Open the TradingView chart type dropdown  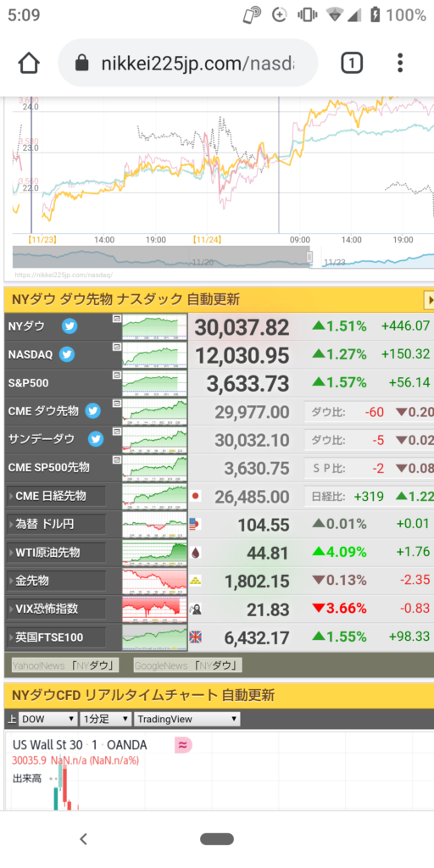pyautogui.click(x=187, y=720)
